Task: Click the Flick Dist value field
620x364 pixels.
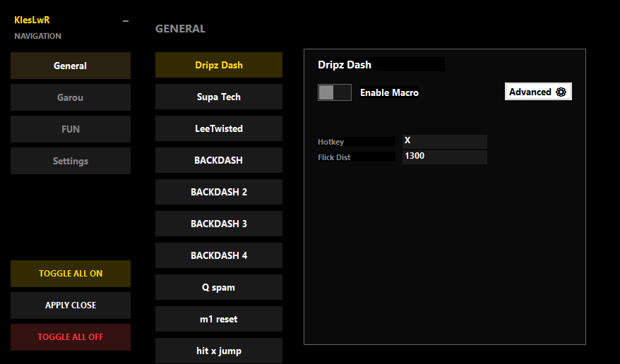Action: click(444, 157)
